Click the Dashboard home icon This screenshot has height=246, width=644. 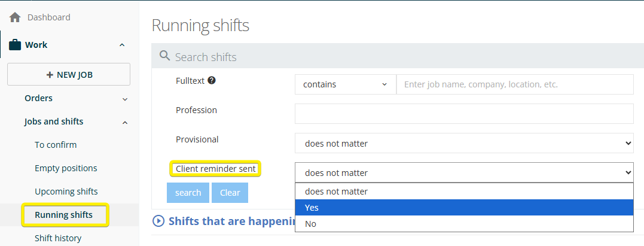point(15,17)
